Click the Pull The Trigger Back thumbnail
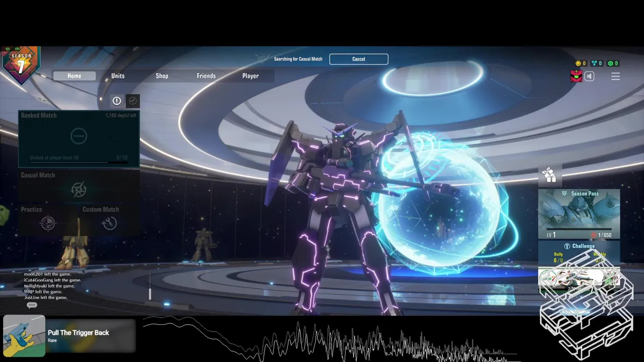 click(24, 336)
